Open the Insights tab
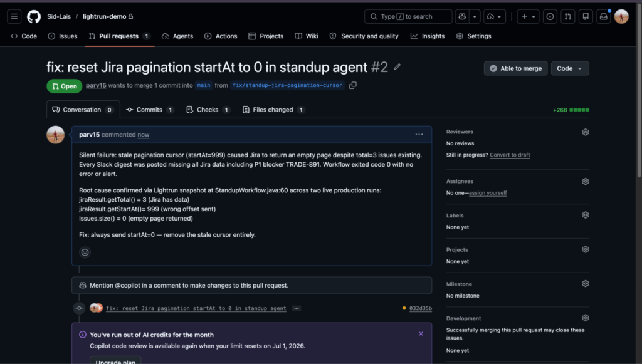This screenshot has height=364, width=642. pyautogui.click(x=428, y=36)
